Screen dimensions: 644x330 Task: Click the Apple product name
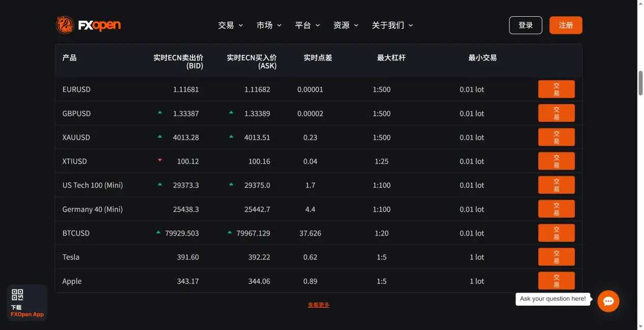point(72,281)
